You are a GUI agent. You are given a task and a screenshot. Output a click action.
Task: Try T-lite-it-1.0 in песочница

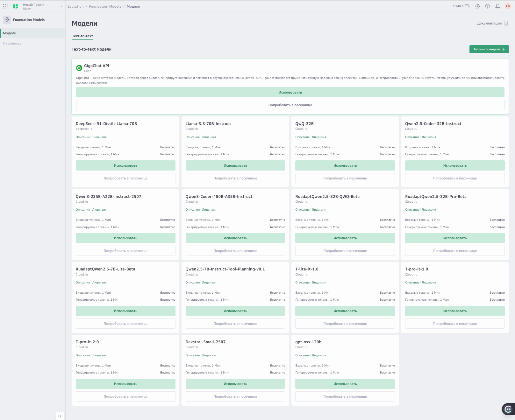tap(345, 324)
